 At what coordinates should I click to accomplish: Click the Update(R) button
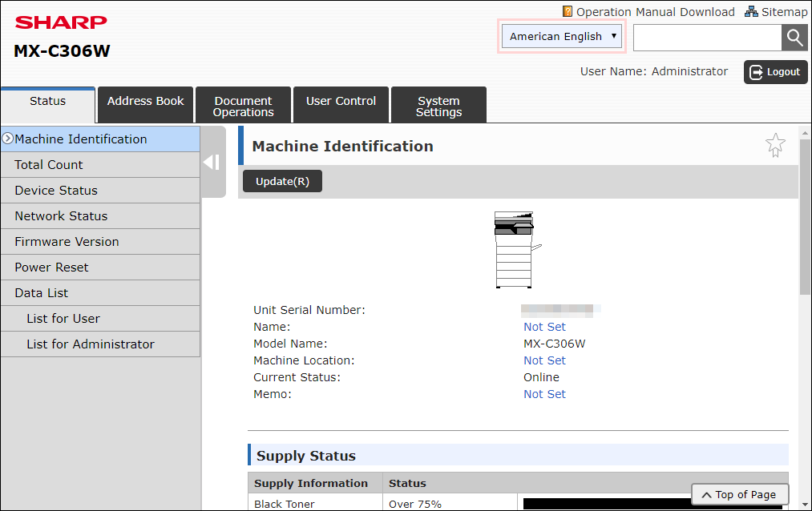(282, 181)
